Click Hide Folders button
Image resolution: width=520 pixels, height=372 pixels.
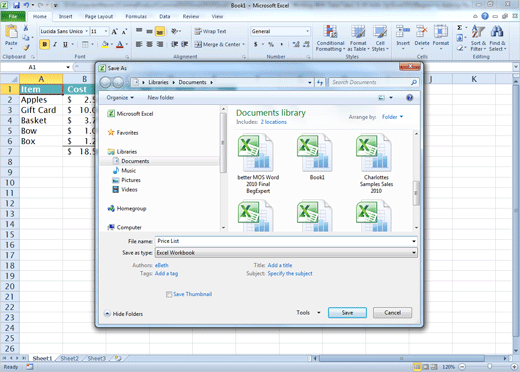(x=124, y=314)
